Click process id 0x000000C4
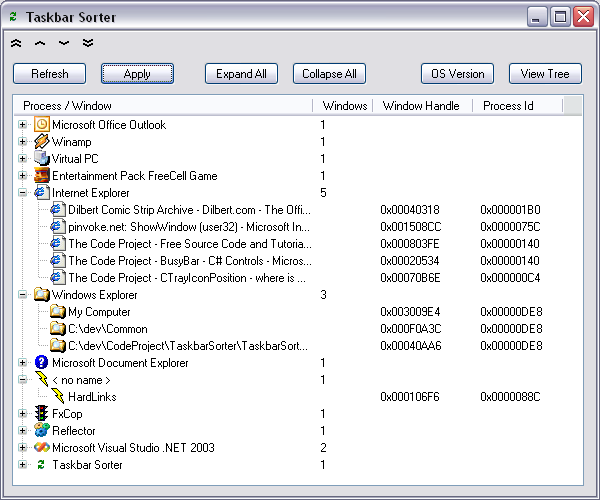The height and width of the screenshot is (500, 600). coord(510,277)
